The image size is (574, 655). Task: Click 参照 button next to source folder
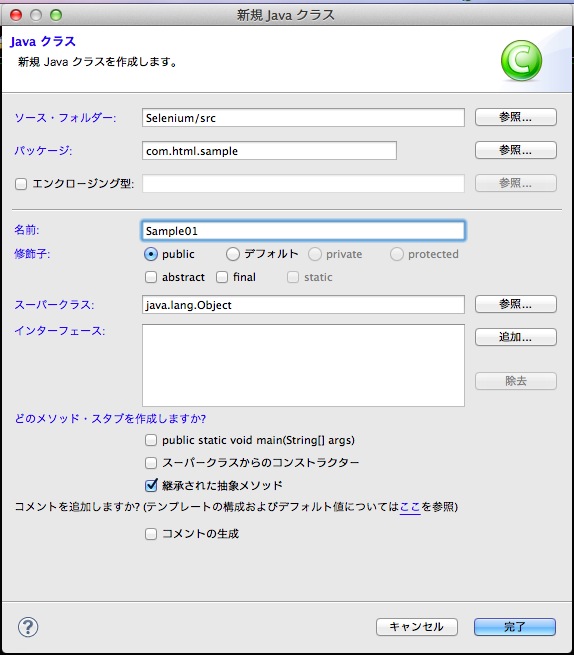(x=516, y=117)
